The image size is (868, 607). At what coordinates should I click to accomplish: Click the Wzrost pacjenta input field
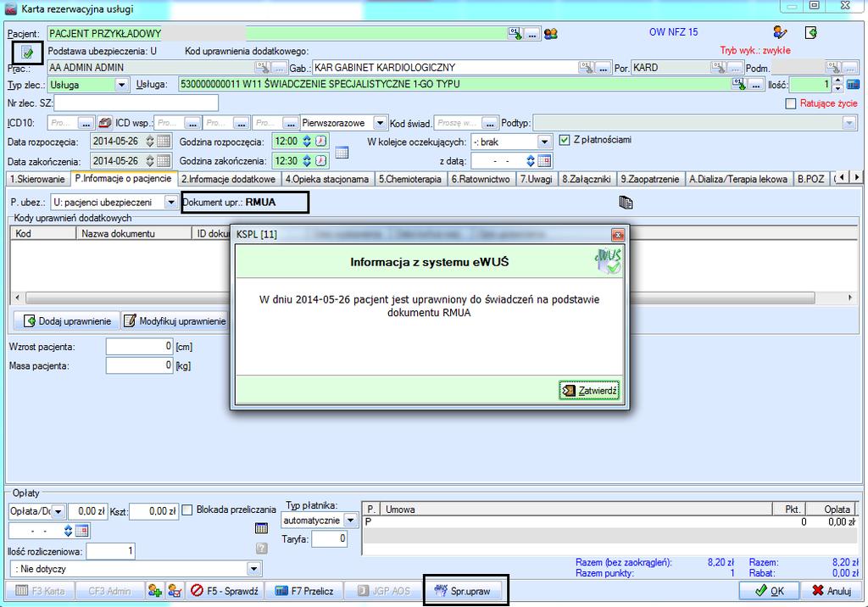[x=140, y=346]
